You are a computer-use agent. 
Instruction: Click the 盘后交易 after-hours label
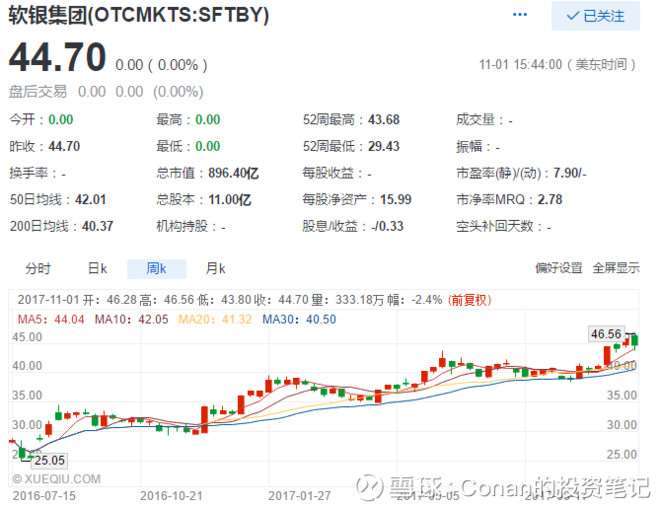tap(38, 92)
